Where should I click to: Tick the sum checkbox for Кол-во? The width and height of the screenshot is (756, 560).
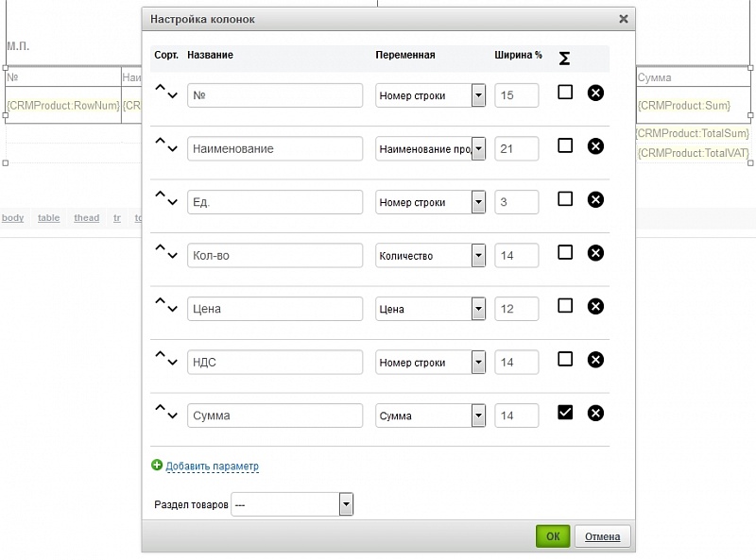pos(565,252)
